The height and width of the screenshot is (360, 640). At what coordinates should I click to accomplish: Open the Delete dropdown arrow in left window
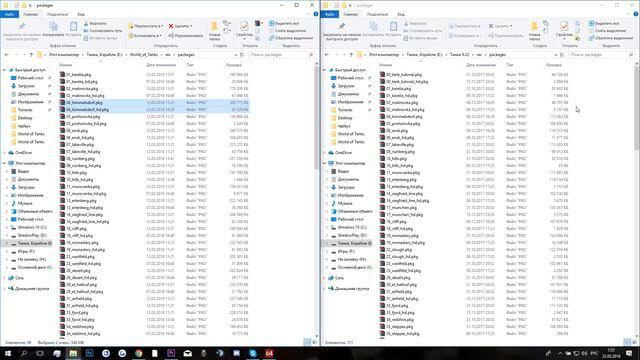191,26
